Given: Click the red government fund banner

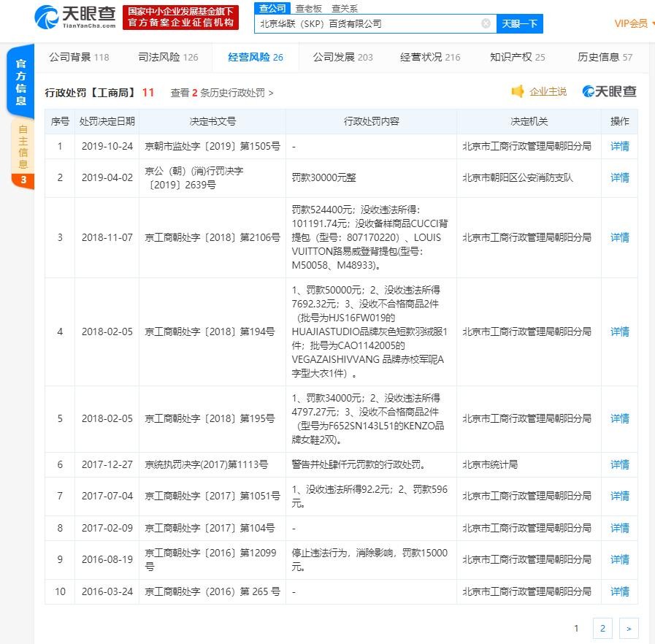Looking at the screenshot, I should pos(180,17).
